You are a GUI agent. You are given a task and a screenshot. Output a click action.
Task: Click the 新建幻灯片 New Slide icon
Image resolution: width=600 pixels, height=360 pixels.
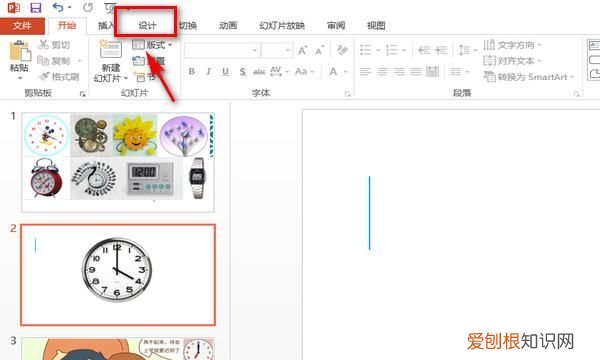110,49
